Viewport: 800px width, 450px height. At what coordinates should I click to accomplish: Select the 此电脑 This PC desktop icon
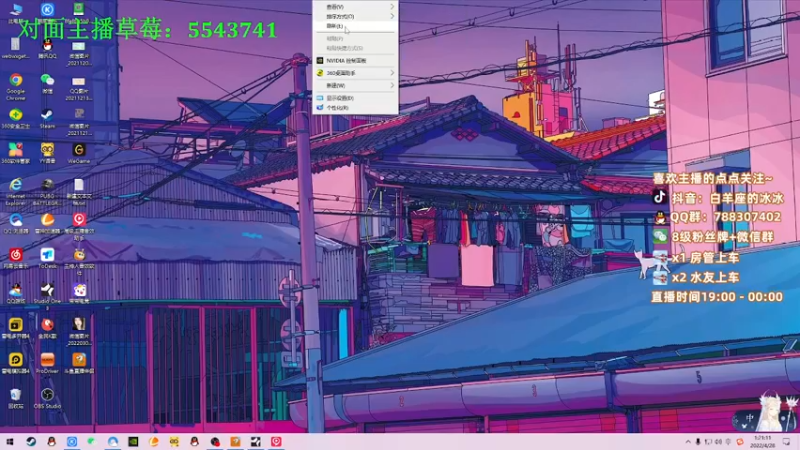click(x=16, y=13)
